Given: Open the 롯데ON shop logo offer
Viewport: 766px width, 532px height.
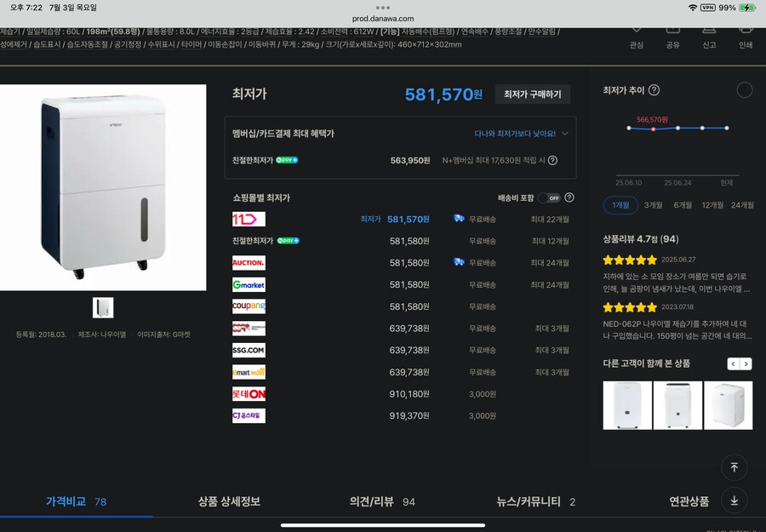Looking at the screenshot, I should (x=249, y=394).
